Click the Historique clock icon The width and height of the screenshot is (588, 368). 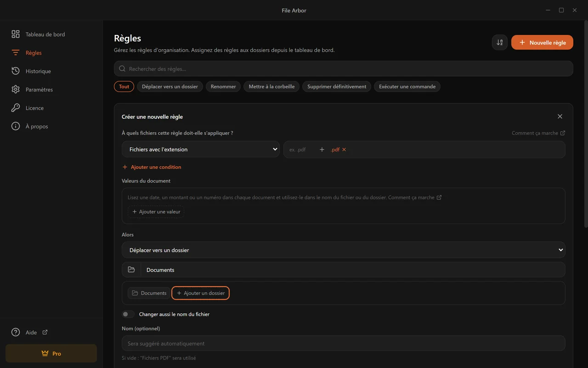pyautogui.click(x=16, y=71)
